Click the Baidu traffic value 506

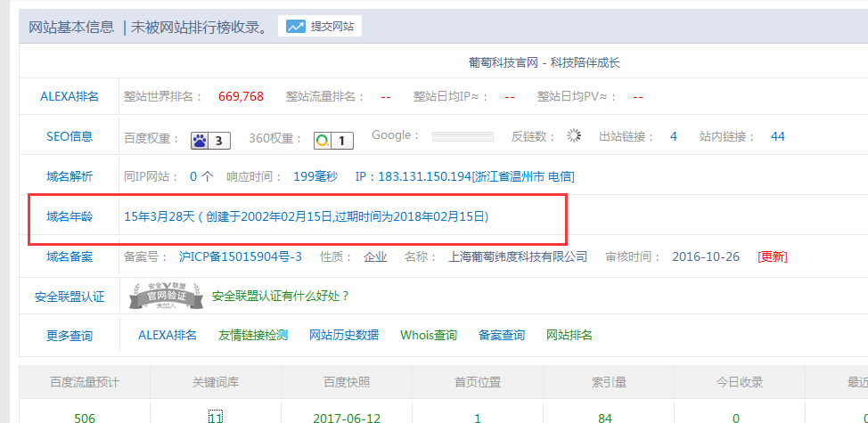click(x=84, y=418)
